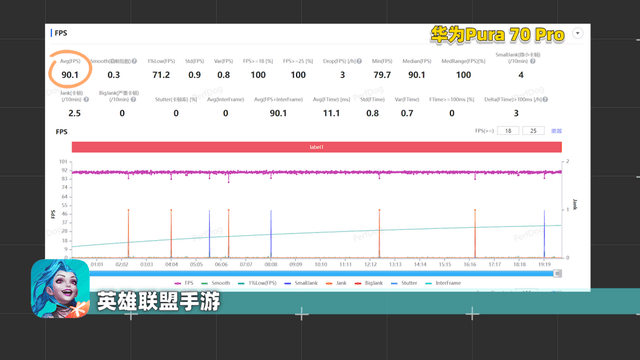Click the FPS threshold field showing 25
The width and height of the screenshot is (640, 360).
(x=533, y=131)
